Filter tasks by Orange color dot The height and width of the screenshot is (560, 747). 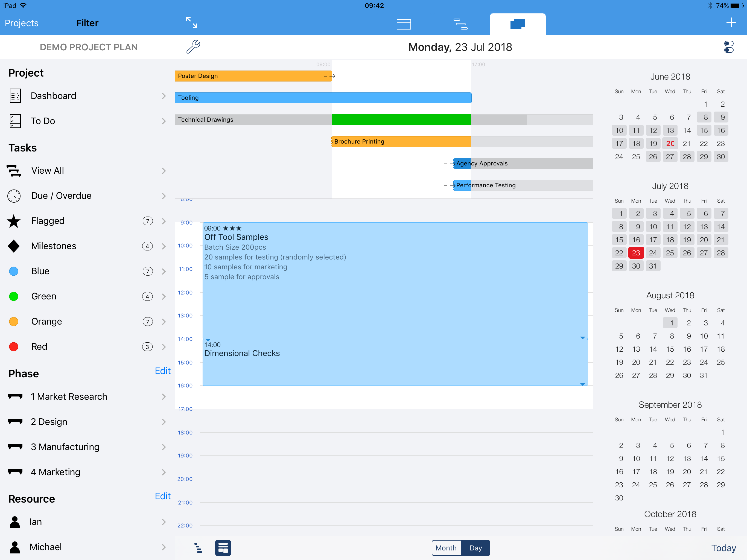[14, 322]
